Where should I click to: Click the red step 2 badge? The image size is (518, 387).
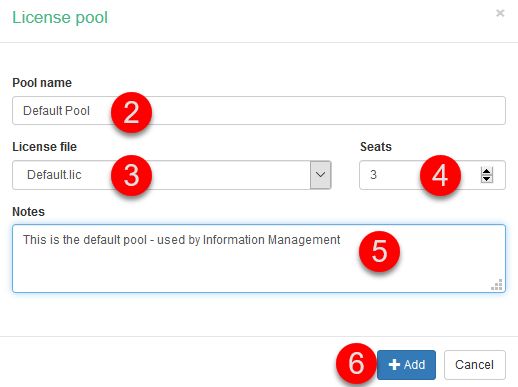[x=131, y=112]
